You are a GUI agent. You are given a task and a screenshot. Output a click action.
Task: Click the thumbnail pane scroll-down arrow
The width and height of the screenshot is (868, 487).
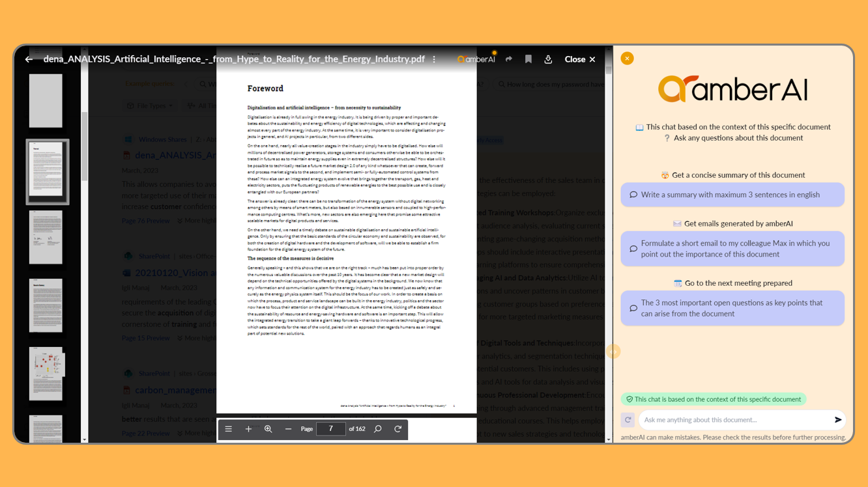click(x=84, y=439)
